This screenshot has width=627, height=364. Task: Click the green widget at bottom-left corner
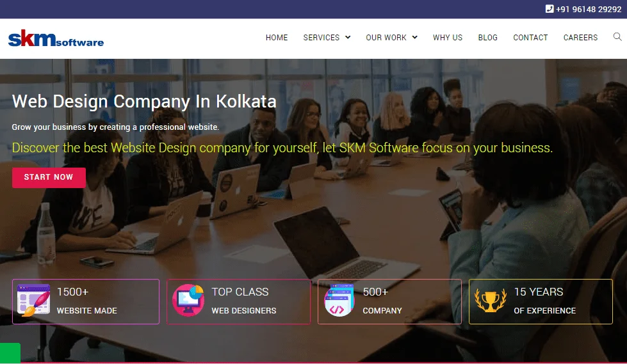pos(10,353)
